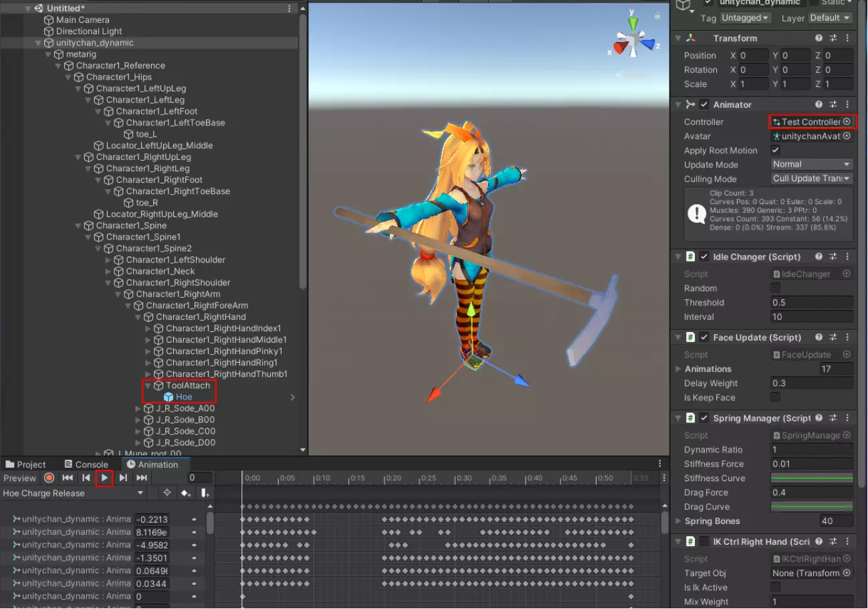Step to the next keyframe

(x=123, y=478)
